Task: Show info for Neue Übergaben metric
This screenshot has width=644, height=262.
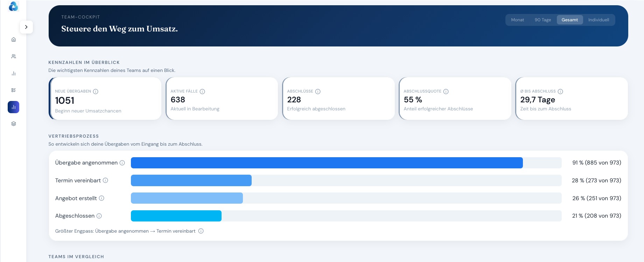Action: (x=96, y=92)
